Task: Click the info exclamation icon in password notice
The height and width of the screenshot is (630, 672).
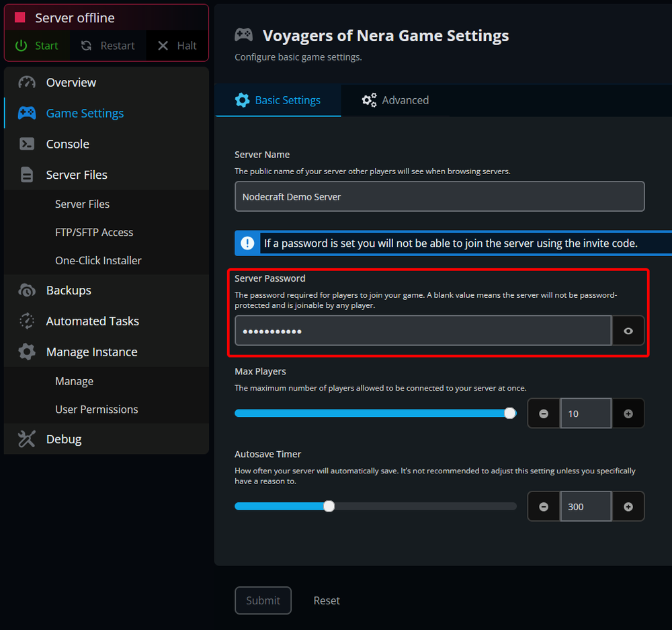Action: point(247,243)
